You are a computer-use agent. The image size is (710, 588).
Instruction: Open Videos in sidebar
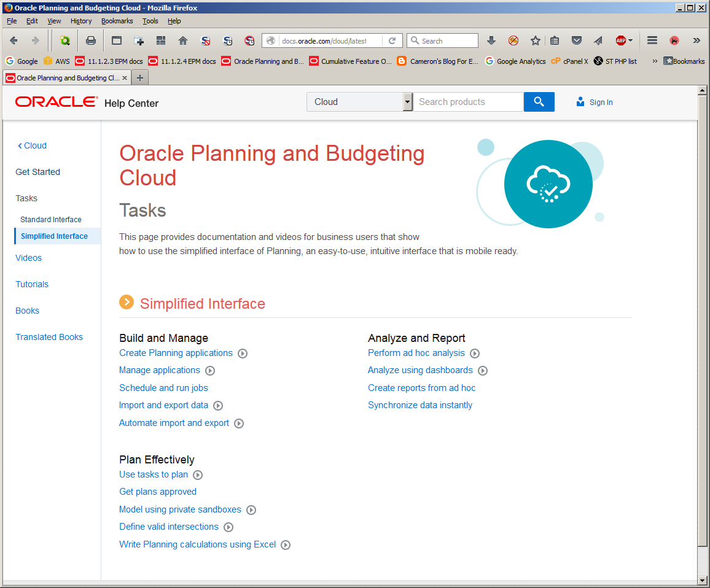pos(28,258)
